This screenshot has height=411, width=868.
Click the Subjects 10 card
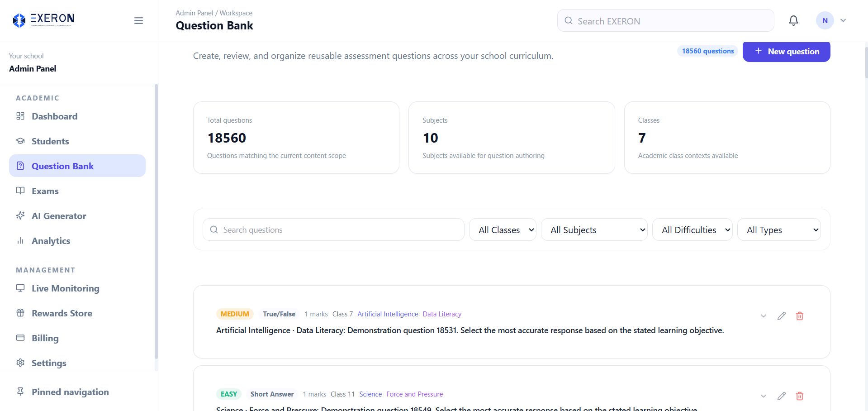512,138
